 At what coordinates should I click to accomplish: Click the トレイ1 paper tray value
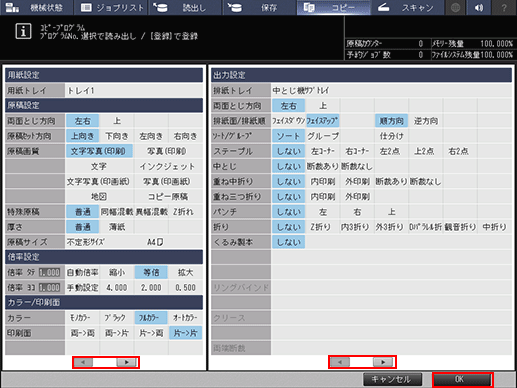(x=134, y=90)
